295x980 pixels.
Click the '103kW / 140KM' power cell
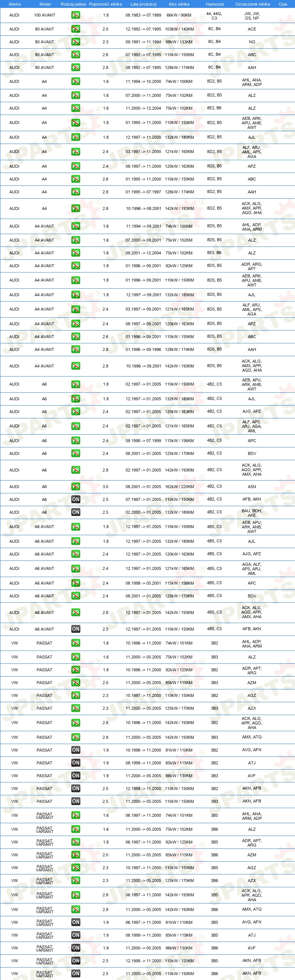pyautogui.click(x=179, y=29)
